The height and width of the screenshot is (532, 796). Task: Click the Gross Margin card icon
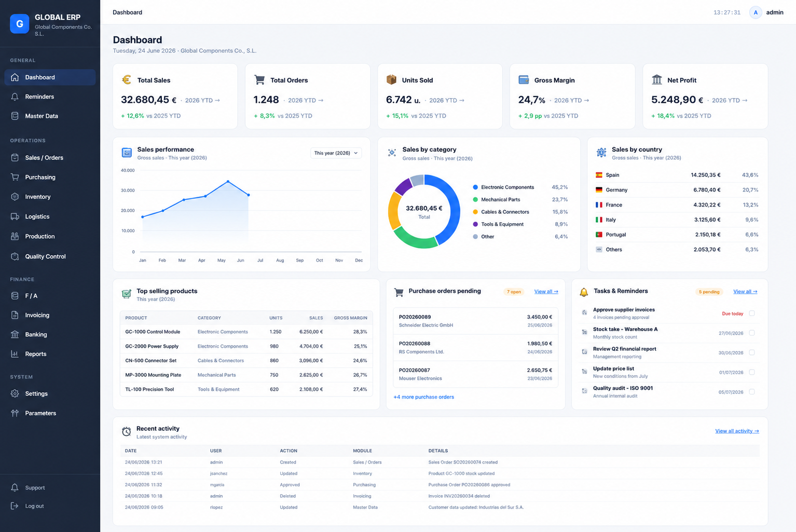coord(524,79)
